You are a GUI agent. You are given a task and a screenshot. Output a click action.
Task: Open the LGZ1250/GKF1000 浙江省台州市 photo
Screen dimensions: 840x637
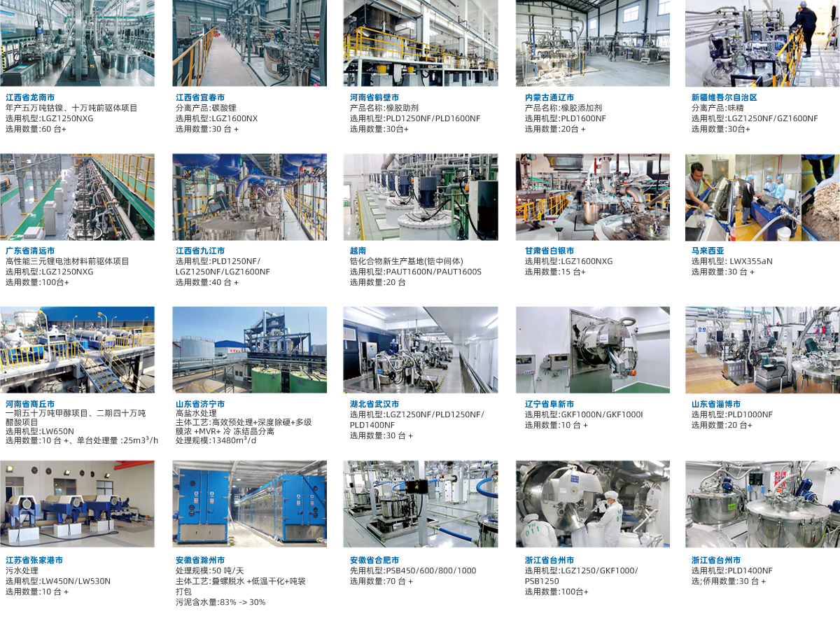coord(593,504)
